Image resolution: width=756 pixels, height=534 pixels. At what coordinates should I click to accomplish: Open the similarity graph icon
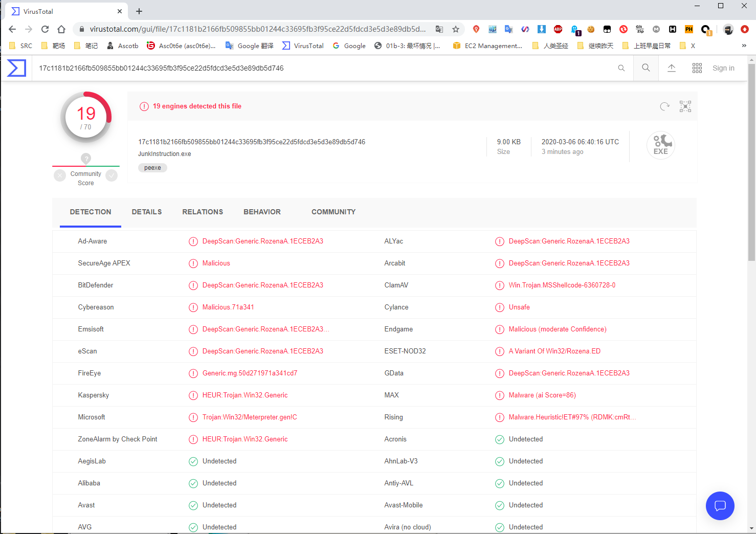point(685,106)
